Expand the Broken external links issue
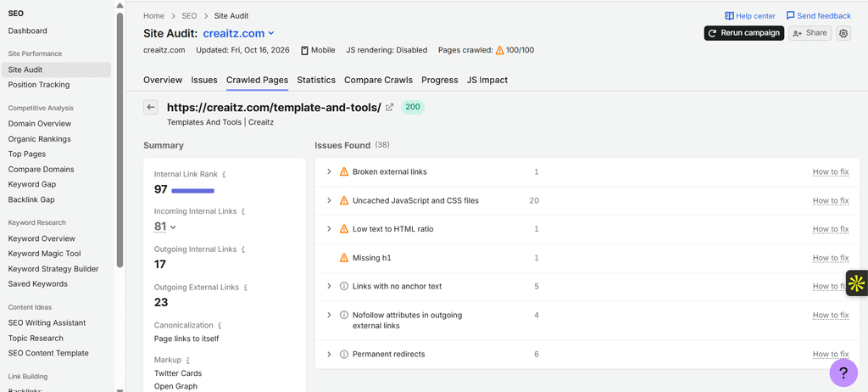 pos(329,172)
